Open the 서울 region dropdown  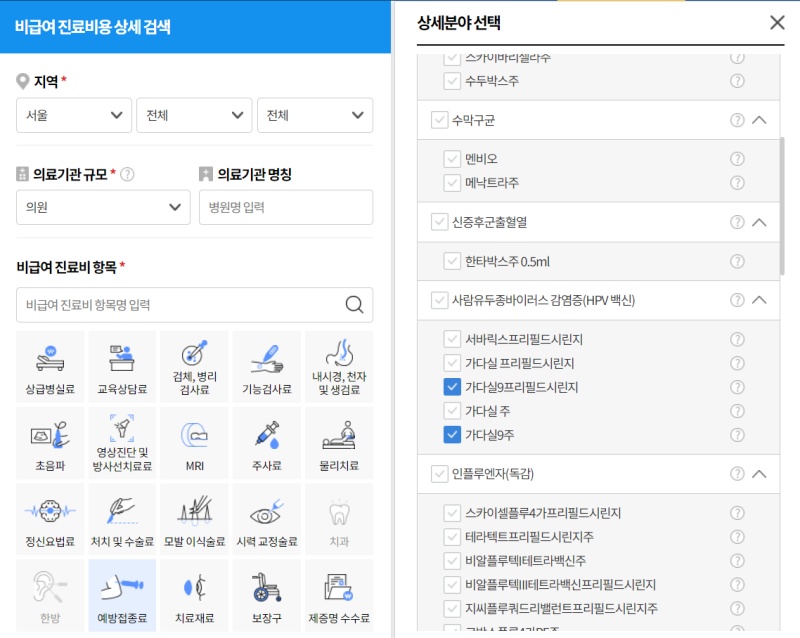pyautogui.click(x=74, y=115)
